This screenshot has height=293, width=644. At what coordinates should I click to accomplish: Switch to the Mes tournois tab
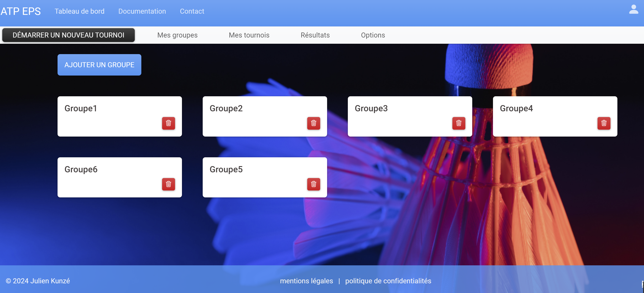point(249,35)
